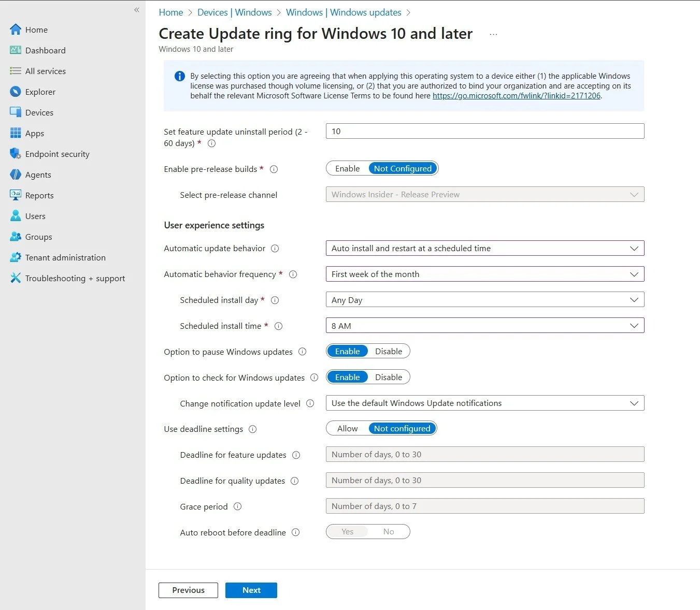Show info for Use deadline settings
The height and width of the screenshot is (610, 700).
point(253,429)
